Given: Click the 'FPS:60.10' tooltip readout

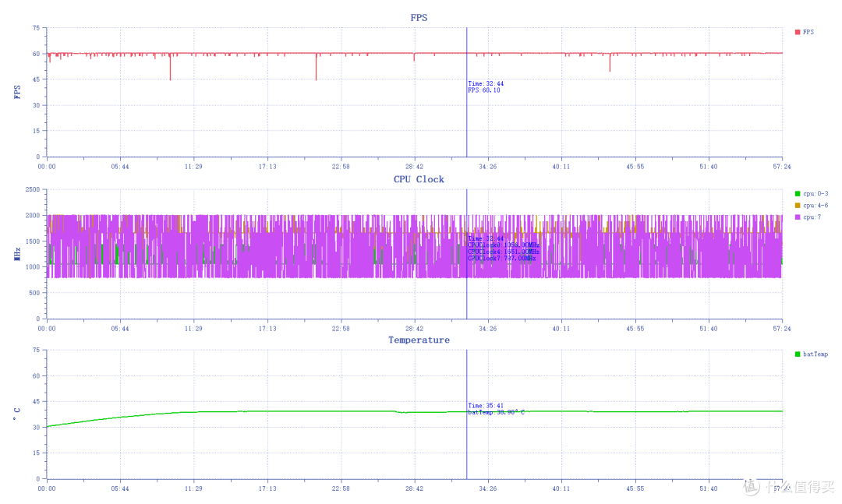Looking at the screenshot, I should point(484,90).
